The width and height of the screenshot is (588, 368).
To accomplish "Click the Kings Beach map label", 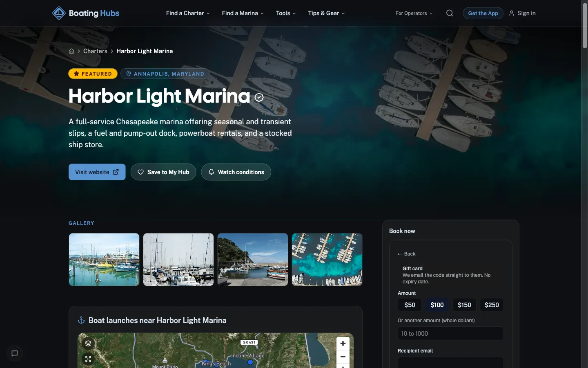I will (216, 364).
